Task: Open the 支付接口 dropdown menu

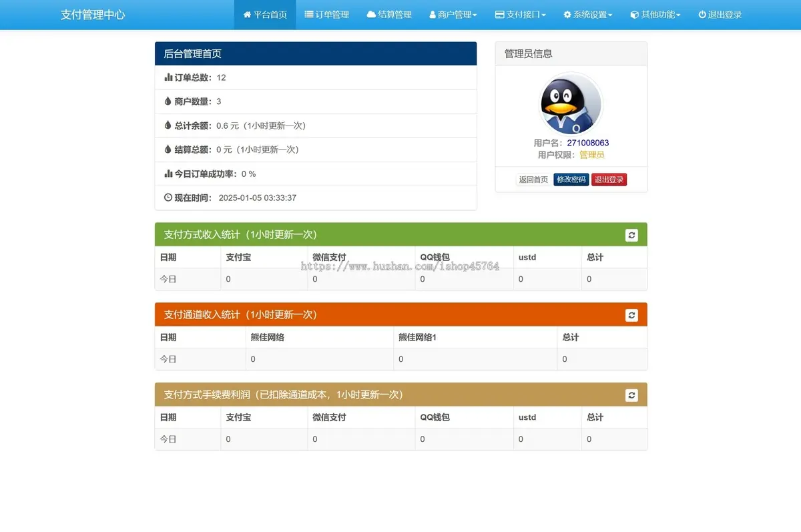Action: [x=520, y=15]
